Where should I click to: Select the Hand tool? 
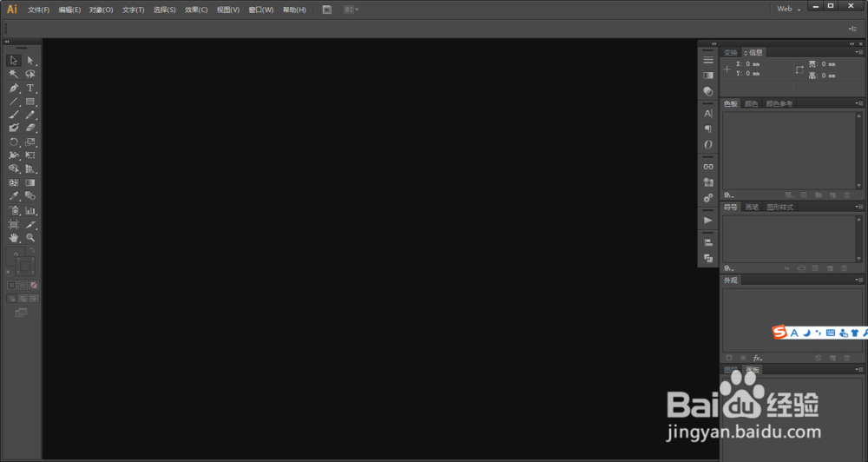point(14,238)
